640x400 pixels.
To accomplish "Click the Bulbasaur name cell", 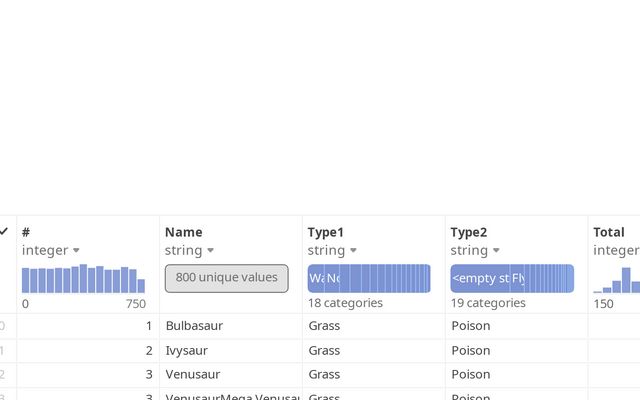I will point(194,326).
